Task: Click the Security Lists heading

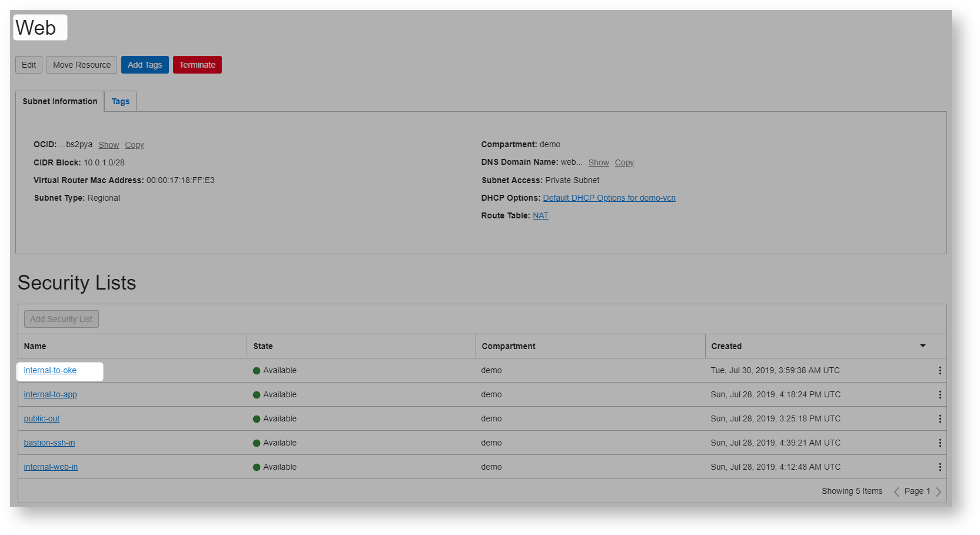Action: tap(77, 283)
